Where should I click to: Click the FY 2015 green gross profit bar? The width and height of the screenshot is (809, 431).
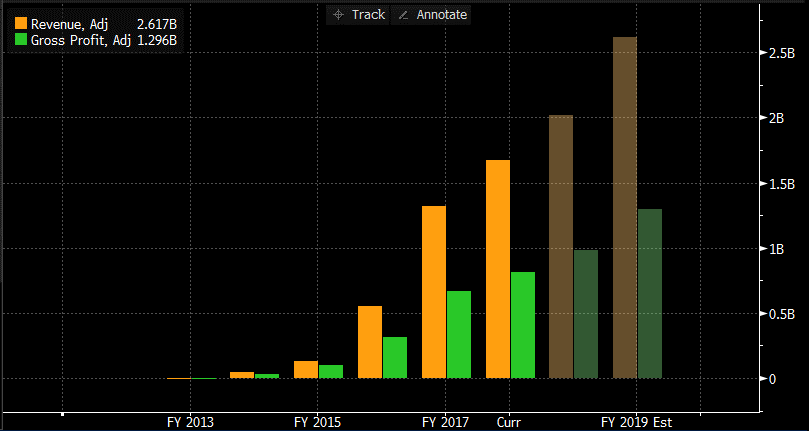(331, 372)
